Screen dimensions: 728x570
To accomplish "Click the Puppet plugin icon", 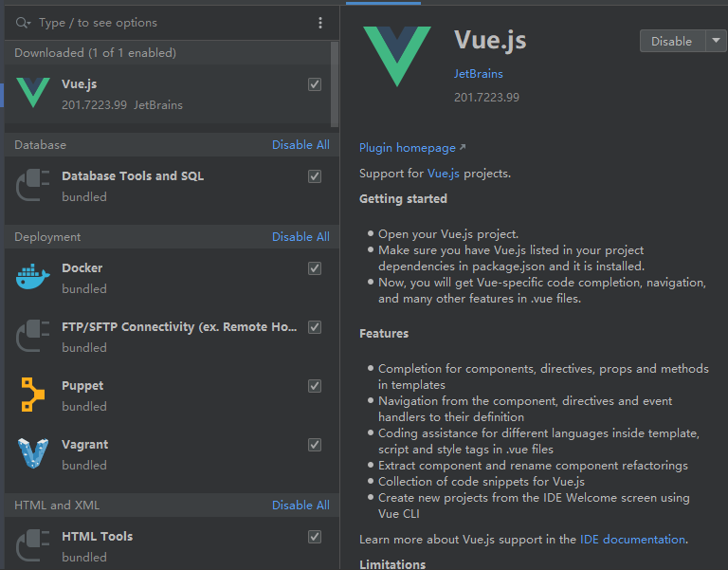I will point(33,395).
